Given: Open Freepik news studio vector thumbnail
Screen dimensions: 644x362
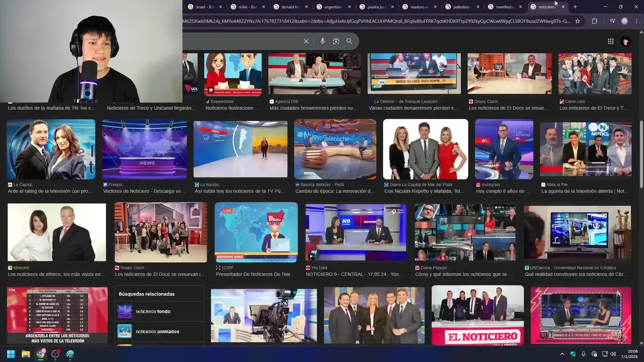Looking at the screenshot, I should click(144, 149).
